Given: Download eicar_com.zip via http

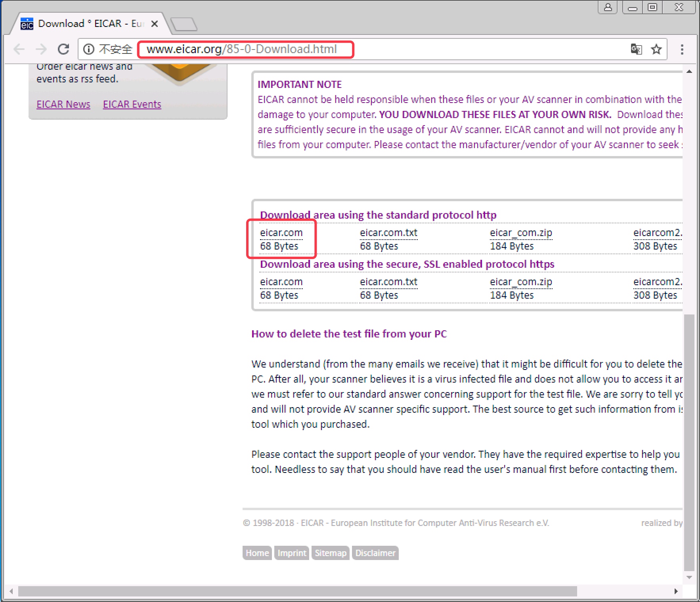Looking at the screenshot, I should (521, 233).
